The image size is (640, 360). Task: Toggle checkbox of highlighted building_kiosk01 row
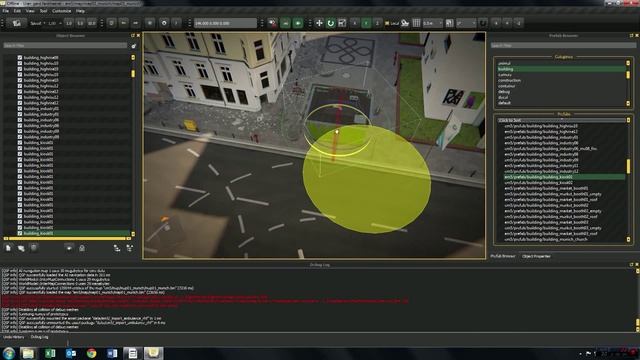(20, 233)
